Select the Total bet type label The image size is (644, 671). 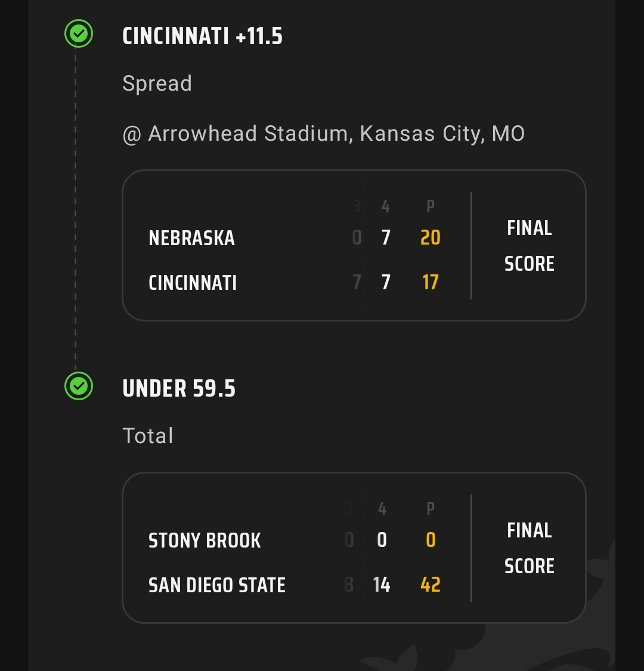point(148,436)
